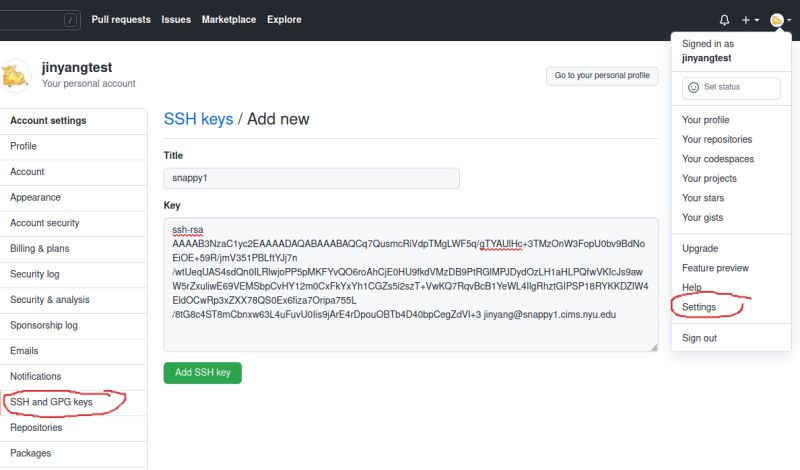Open Issues in top navigation

click(176, 19)
